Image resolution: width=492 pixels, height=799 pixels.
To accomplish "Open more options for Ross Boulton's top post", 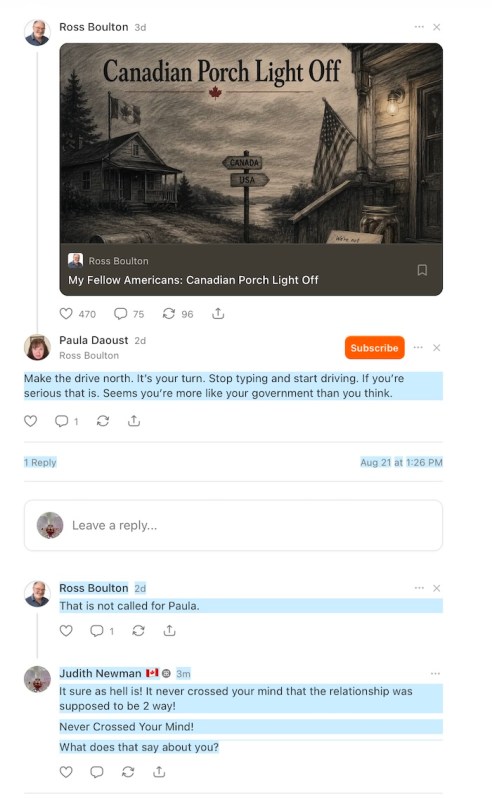I will 419,27.
